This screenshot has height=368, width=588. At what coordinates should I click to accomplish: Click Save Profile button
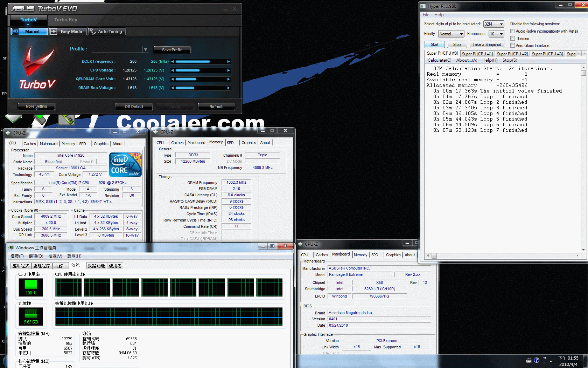click(x=172, y=50)
